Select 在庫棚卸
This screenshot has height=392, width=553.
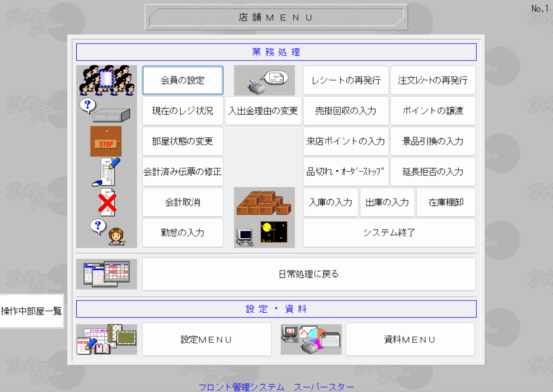(446, 202)
